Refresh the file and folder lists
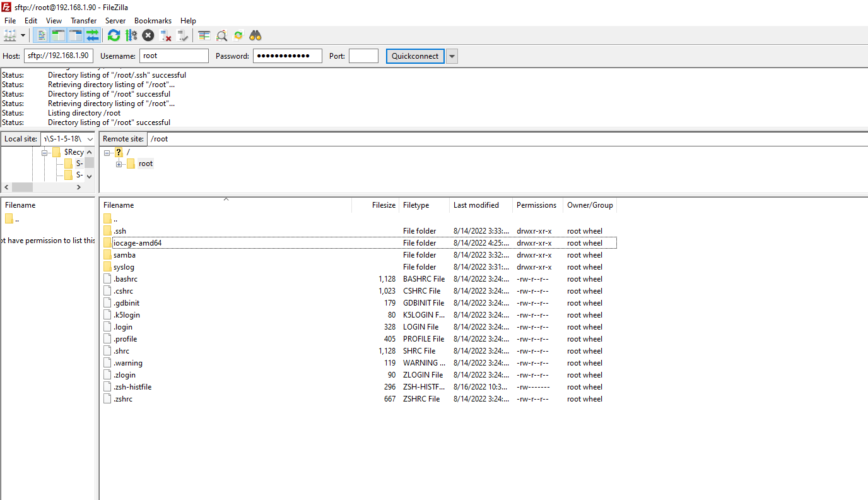 point(114,35)
